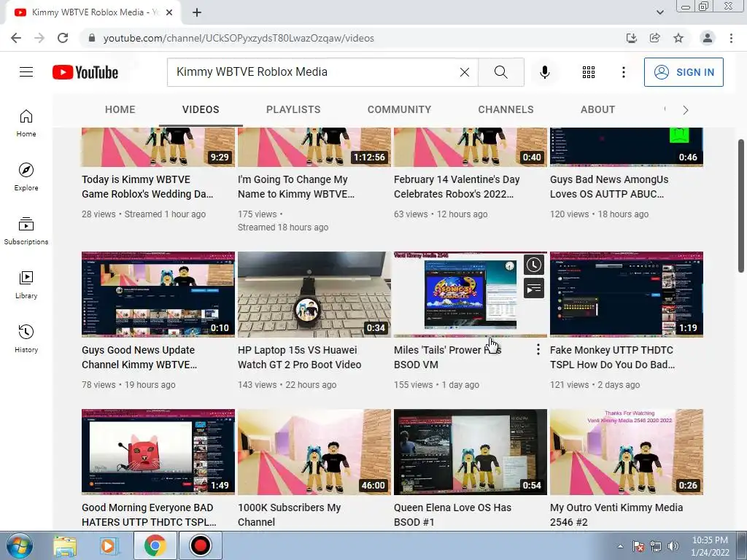Click the Chrome taskbar icon
The height and width of the screenshot is (560, 747).
pos(155,545)
